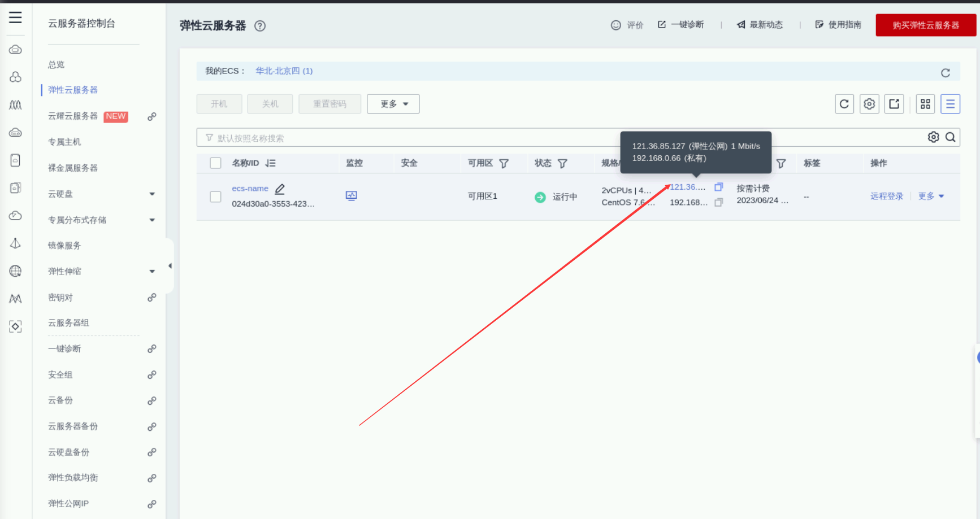Open 云服务器组 in the sidebar
This screenshot has height=519, width=980.
point(68,323)
